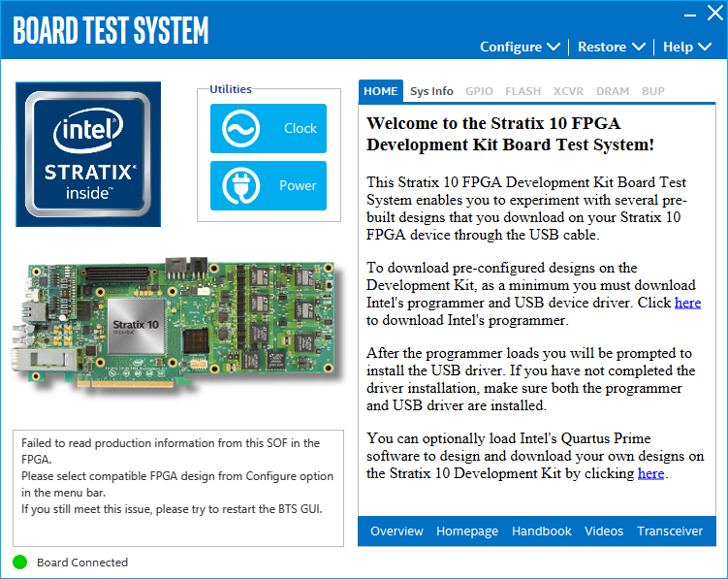The height and width of the screenshot is (579, 728).
Task: Follow the 'here' link for Quartus Prime
Action: (650, 473)
